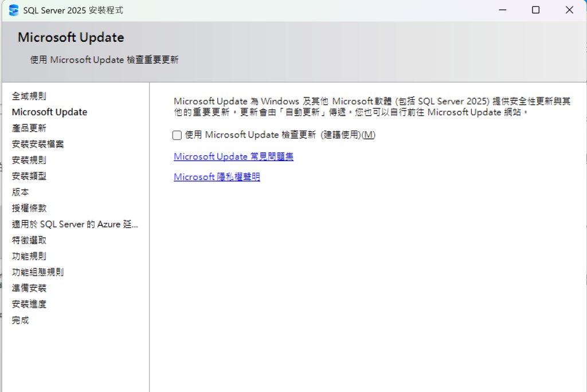
Task: Select the Microsoft Update step in the sidebar
Action: coord(49,112)
